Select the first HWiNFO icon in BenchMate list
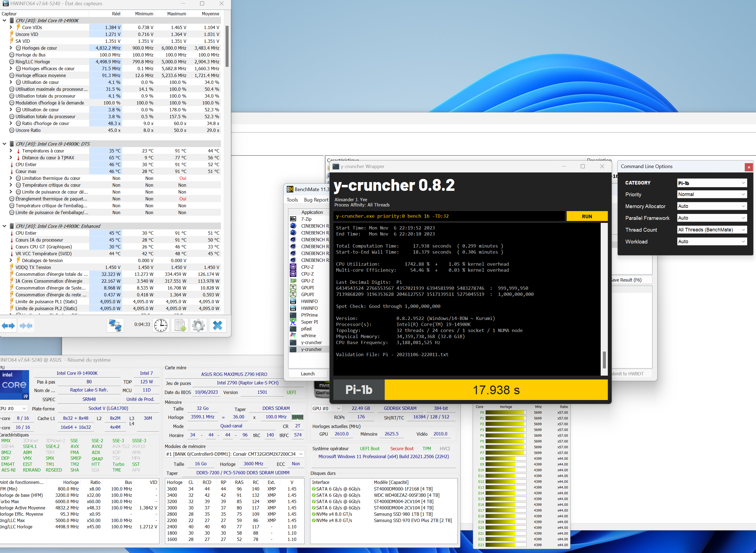This screenshot has width=756, height=553. click(x=293, y=301)
